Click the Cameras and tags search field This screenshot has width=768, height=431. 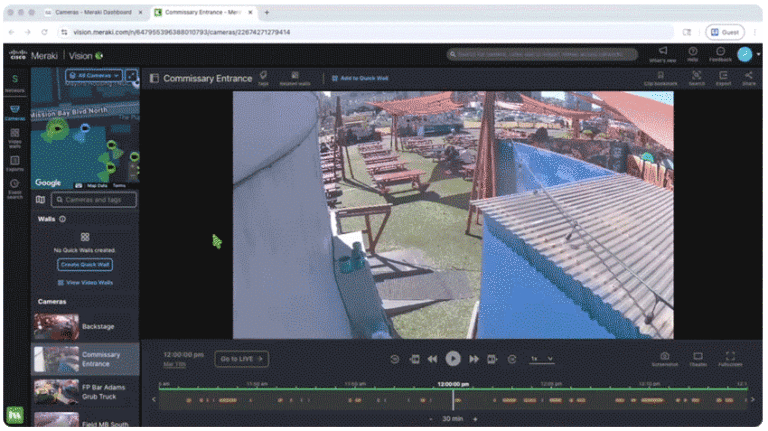[x=94, y=199]
